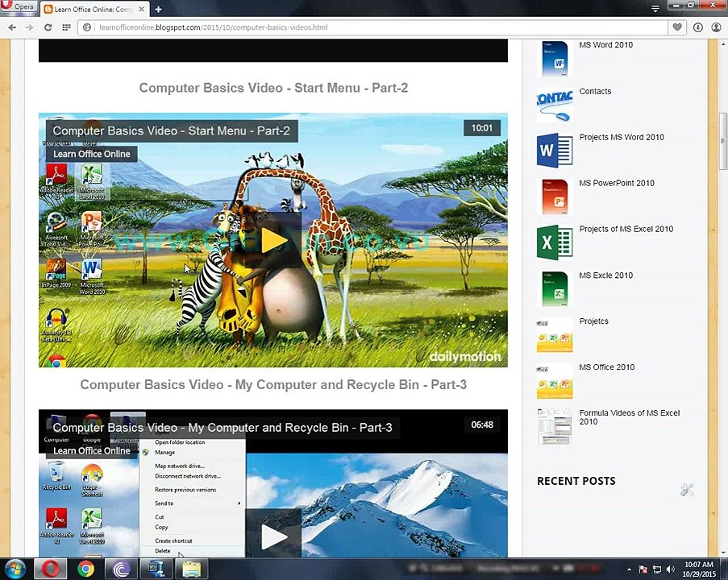Open the downloads arrow icon
Screen dimensions: 728x580
click(x=698, y=27)
